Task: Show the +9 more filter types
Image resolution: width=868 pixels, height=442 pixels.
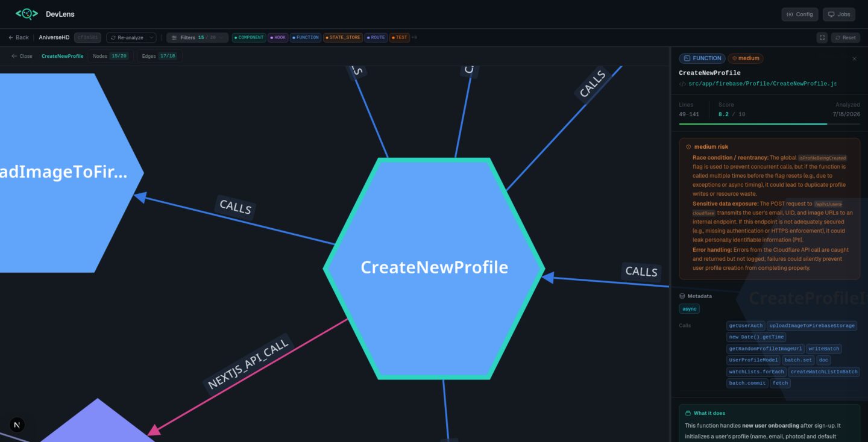Action: pyautogui.click(x=414, y=38)
